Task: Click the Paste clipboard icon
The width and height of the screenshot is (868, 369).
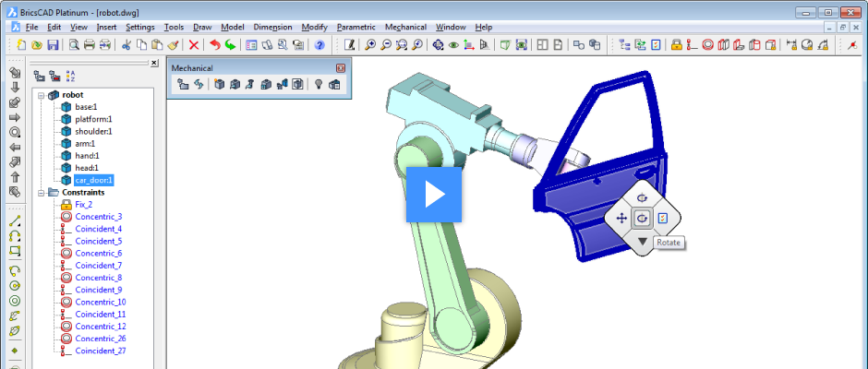Action: (x=157, y=45)
